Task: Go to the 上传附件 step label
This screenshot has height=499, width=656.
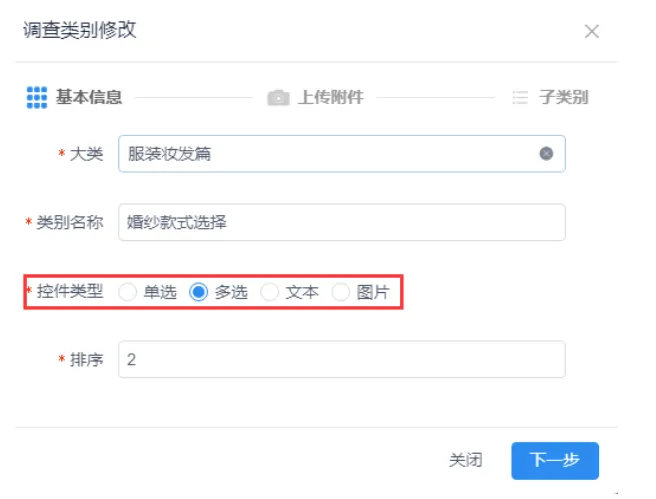Action: (330, 98)
